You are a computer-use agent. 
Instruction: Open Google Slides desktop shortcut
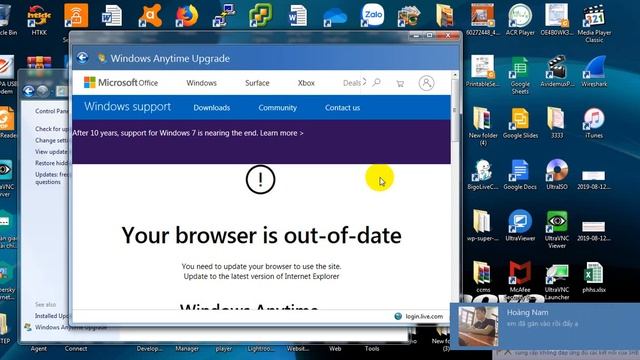coord(520,123)
